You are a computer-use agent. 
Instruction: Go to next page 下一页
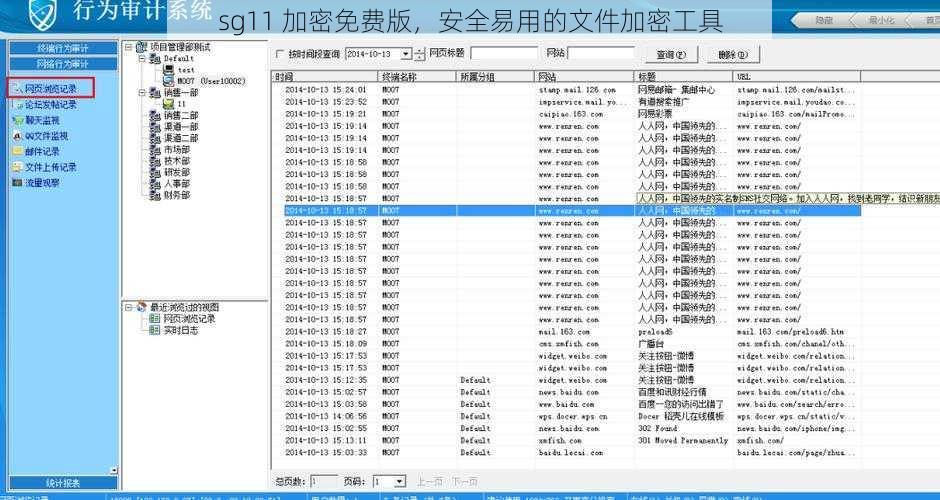[x=465, y=481]
